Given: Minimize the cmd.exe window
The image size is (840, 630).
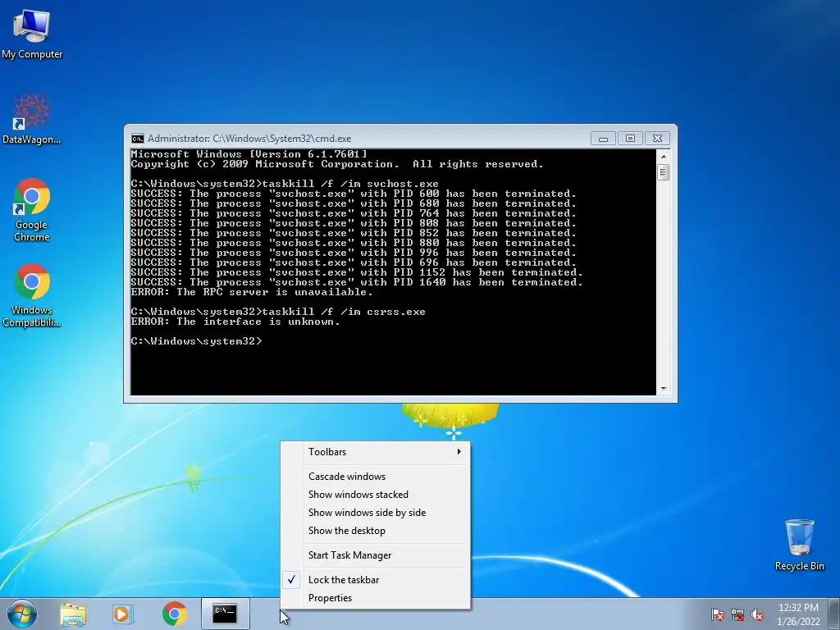Looking at the screenshot, I should [603, 139].
